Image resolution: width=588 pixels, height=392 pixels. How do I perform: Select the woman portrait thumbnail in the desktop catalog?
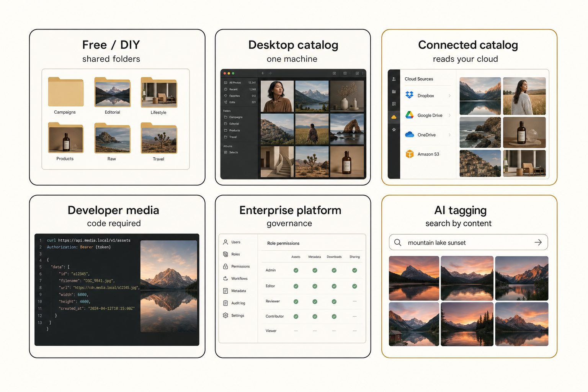click(277, 96)
